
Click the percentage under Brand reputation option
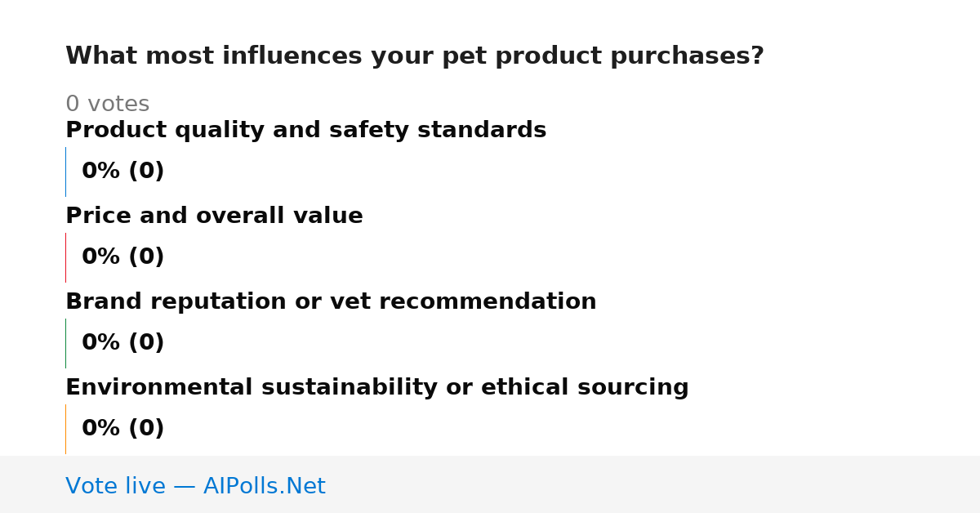tap(122, 343)
